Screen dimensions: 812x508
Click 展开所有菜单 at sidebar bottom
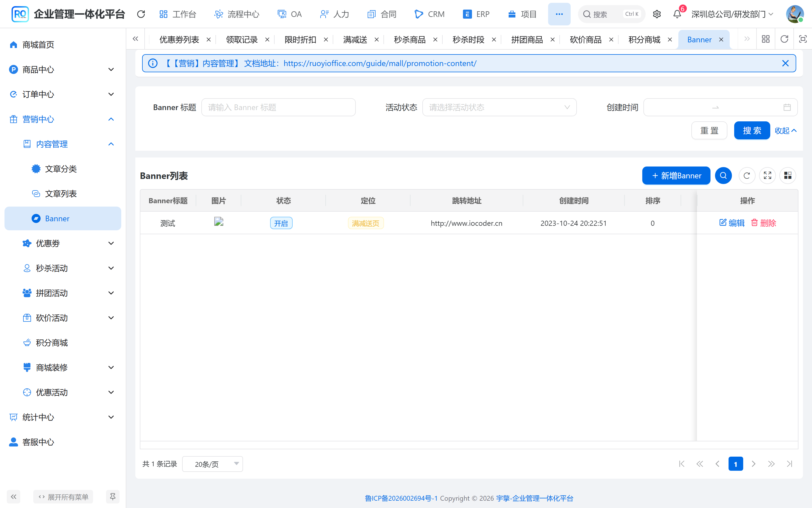(x=63, y=497)
